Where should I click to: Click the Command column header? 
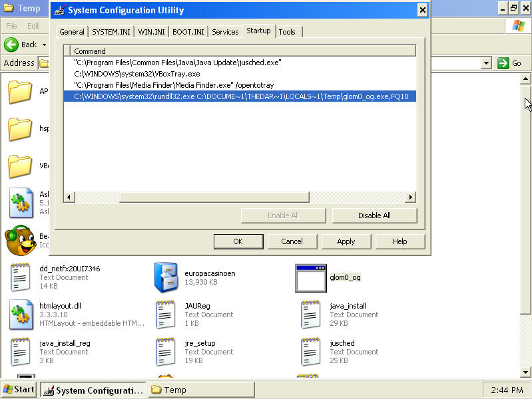point(243,51)
